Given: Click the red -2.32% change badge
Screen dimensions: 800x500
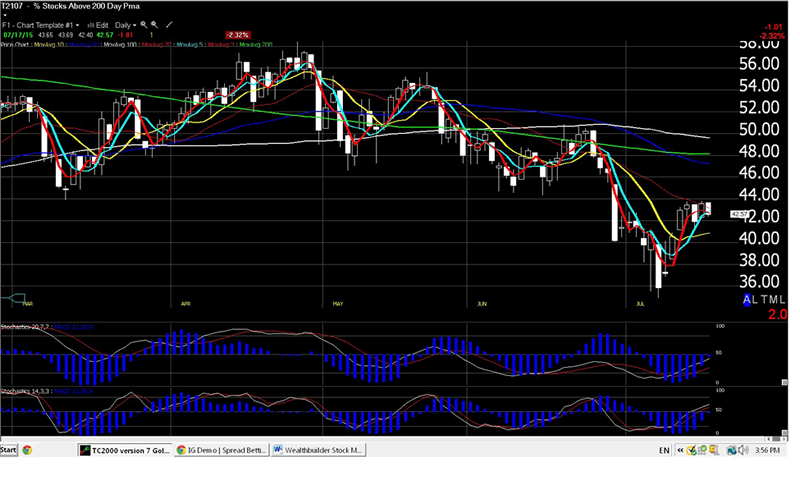Looking at the screenshot, I should coord(238,35).
